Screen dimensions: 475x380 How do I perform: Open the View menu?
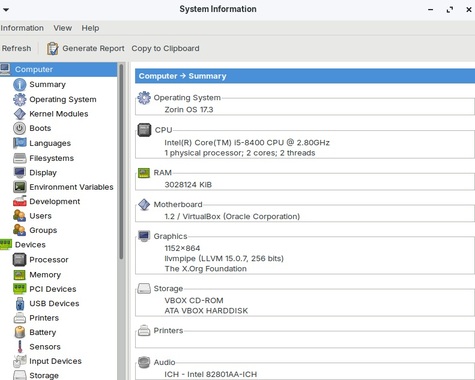[x=63, y=28]
